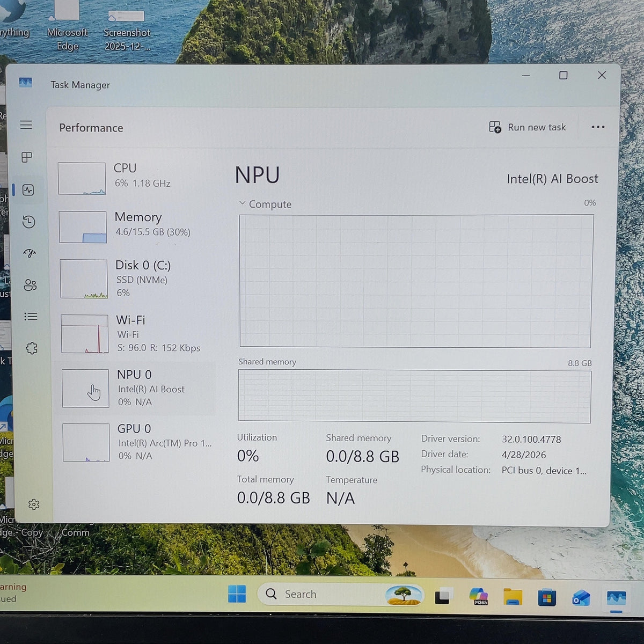The width and height of the screenshot is (644, 644).
Task: Maximize the Task Manager window
Action: click(x=563, y=75)
